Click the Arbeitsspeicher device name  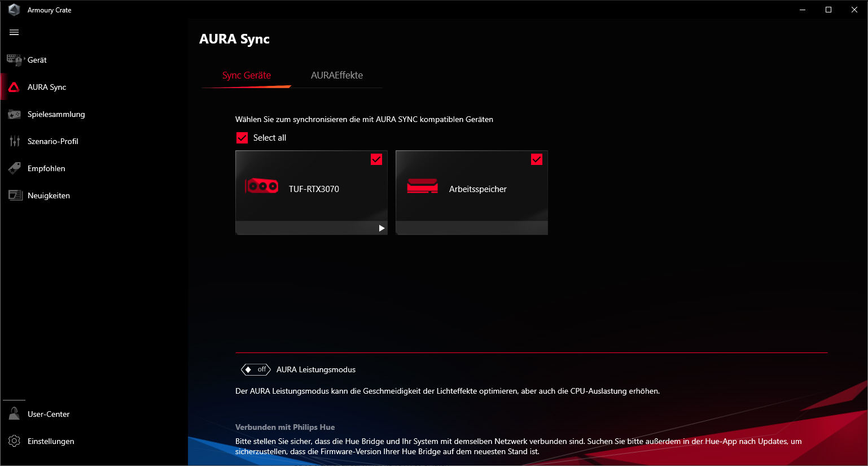pos(478,189)
